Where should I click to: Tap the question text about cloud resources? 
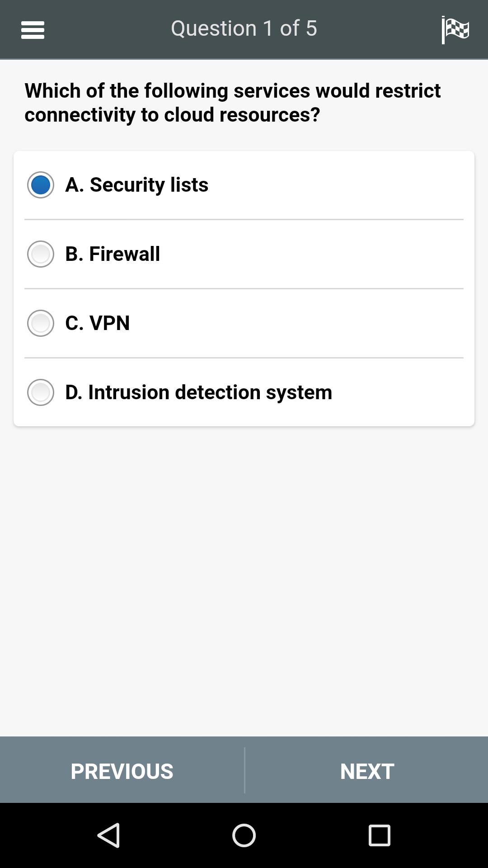pos(233,103)
